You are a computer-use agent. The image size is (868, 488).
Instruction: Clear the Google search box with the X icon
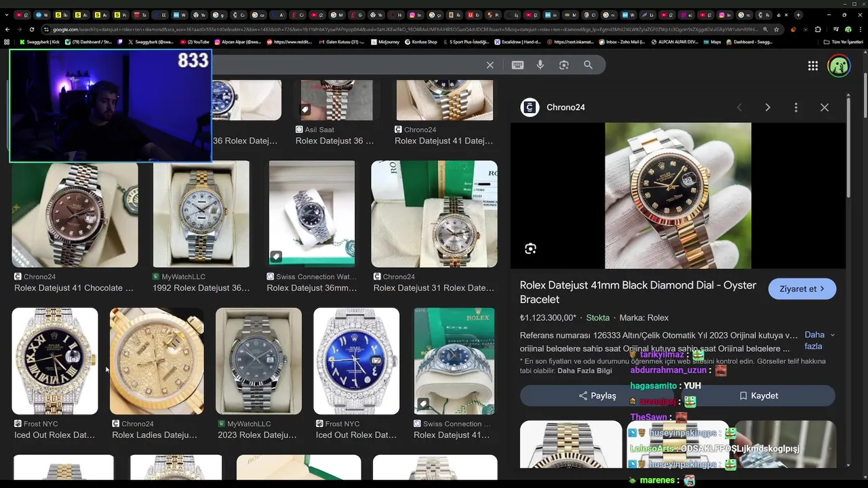(x=490, y=65)
